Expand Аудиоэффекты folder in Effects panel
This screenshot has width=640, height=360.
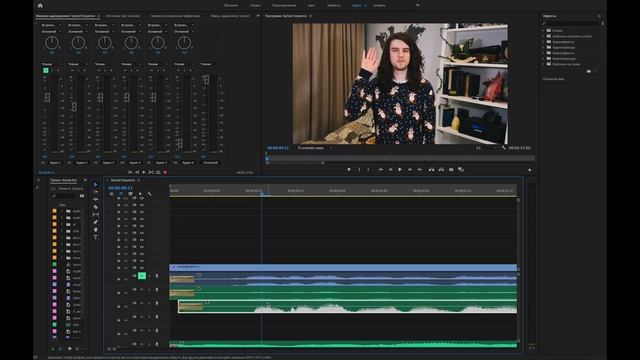pyautogui.click(x=544, y=42)
